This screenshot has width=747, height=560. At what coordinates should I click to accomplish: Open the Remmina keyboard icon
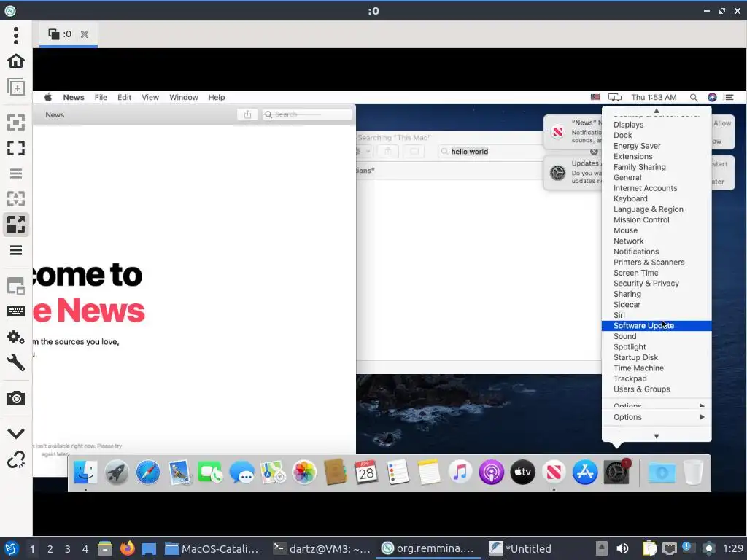coord(16,311)
